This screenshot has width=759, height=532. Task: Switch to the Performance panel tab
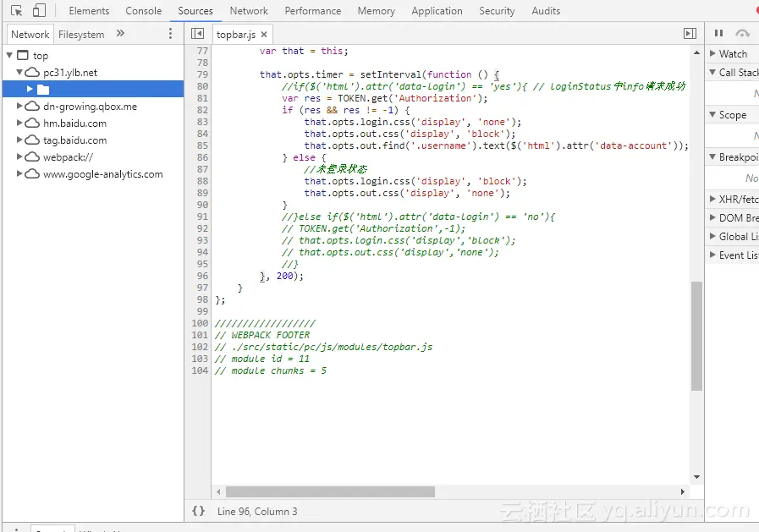313,11
